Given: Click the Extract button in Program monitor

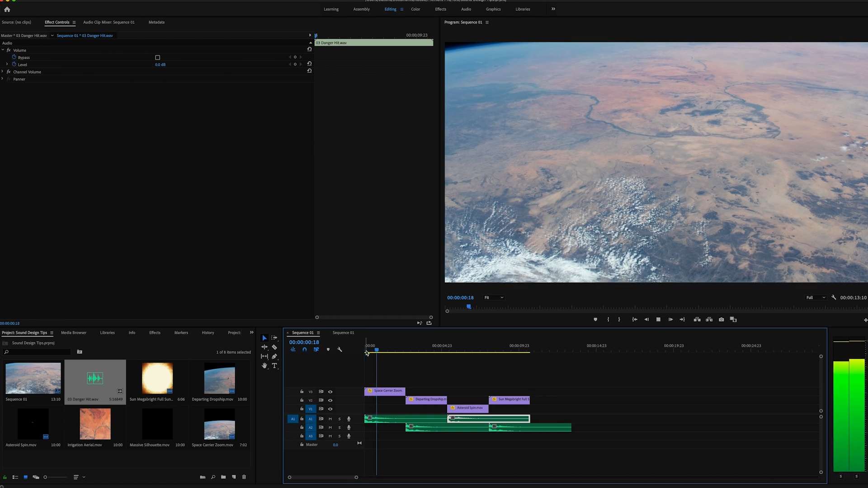Looking at the screenshot, I should pyautogui.click(x=709, y=319).
